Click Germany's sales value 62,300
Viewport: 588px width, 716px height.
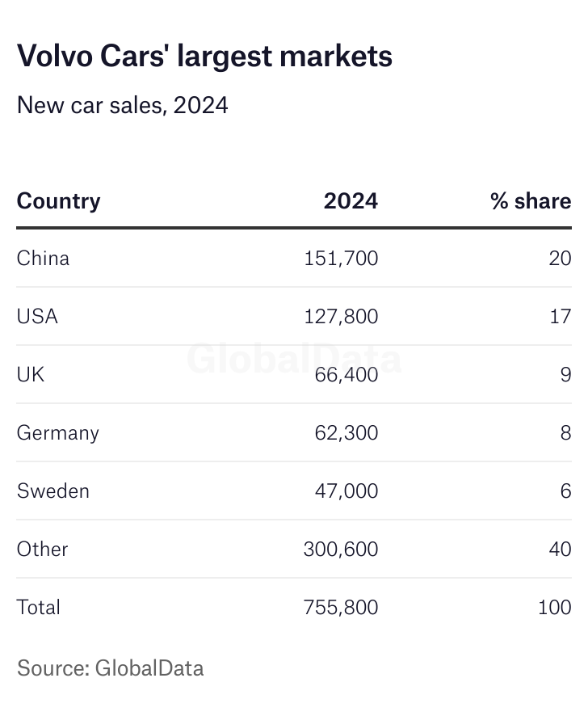(x=346, y=432)
